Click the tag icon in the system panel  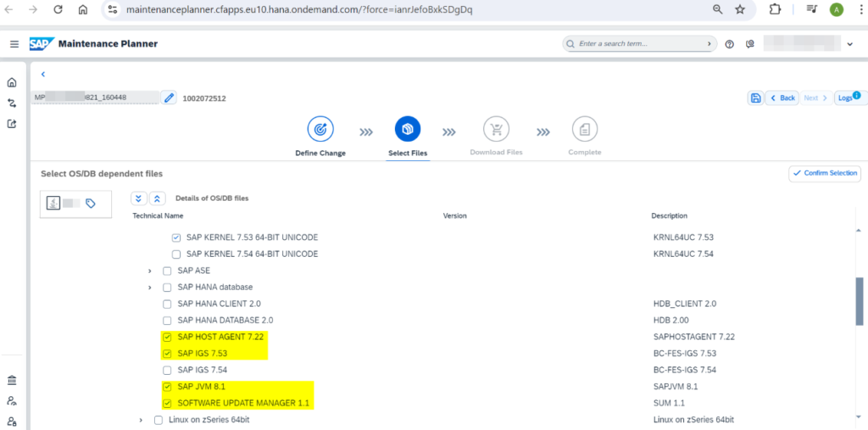[91, 204]
